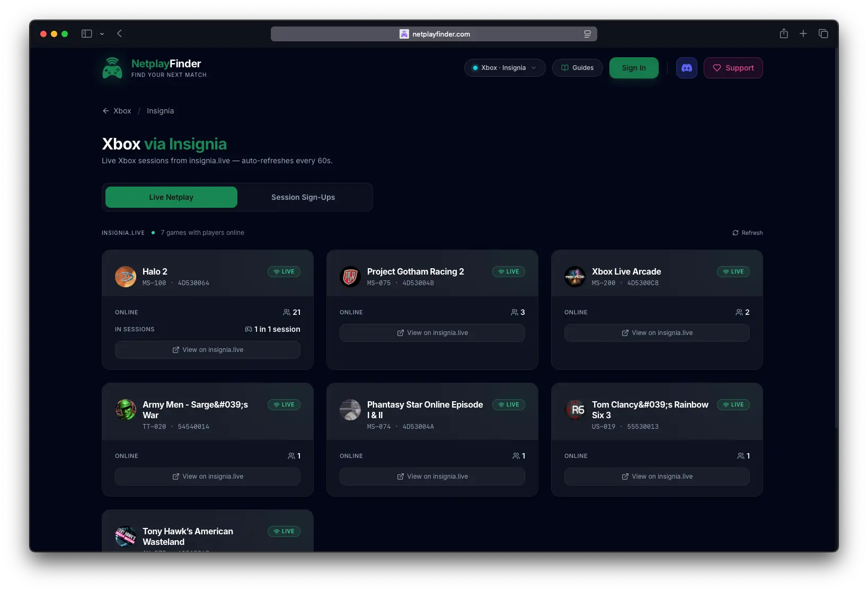Go back with Safari back arrow
Viewport: 868px width, 591px height.
(x=119, y=33)
